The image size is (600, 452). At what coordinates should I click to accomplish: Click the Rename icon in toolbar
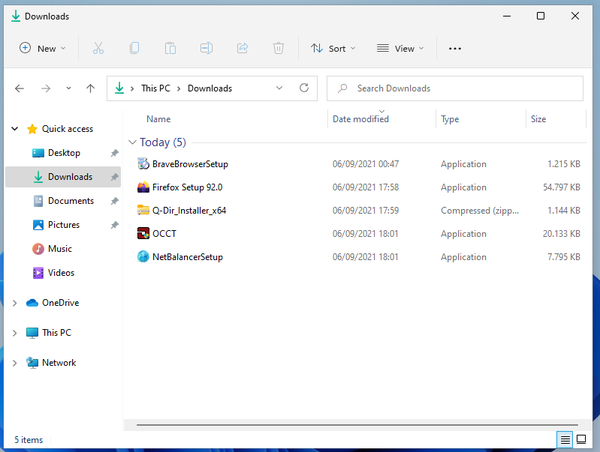tap(206, 48)
